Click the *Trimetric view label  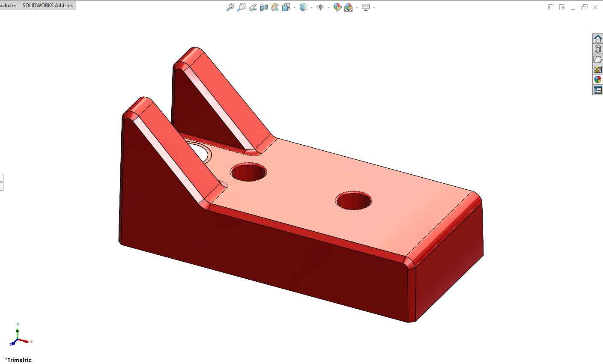point(18,360)
